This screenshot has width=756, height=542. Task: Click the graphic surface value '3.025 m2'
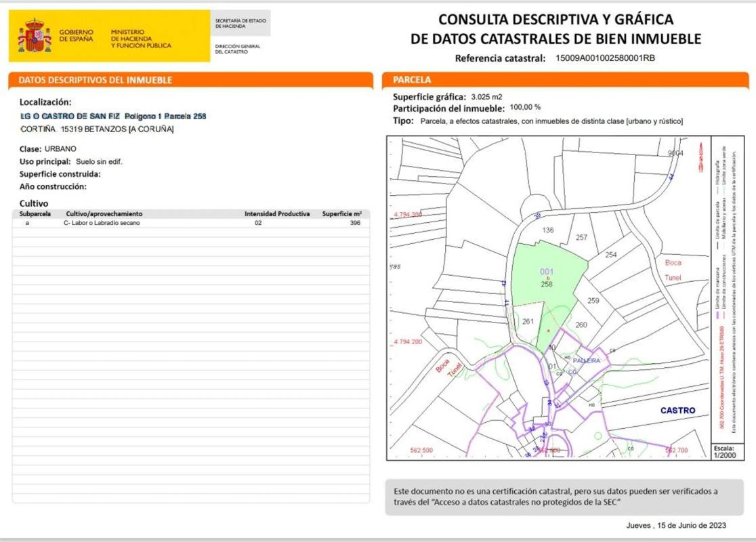tap(486, 97)
